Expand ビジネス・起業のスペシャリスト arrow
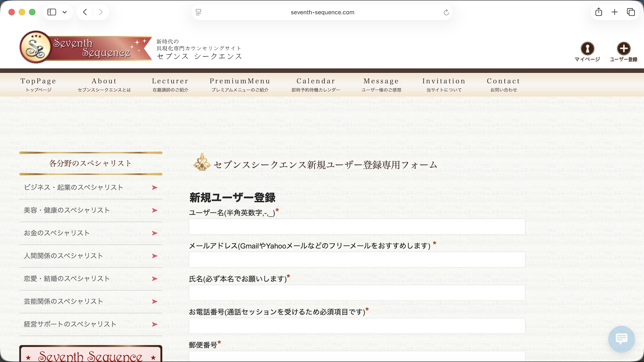 [x=154, y=188]
